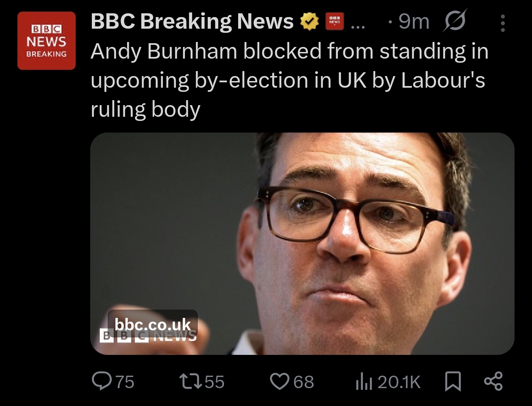Image resolution: width=532 pixels, height=406 pixels.
Task: Click the BBC Breaking News account name
Action: tap(192, 22)
